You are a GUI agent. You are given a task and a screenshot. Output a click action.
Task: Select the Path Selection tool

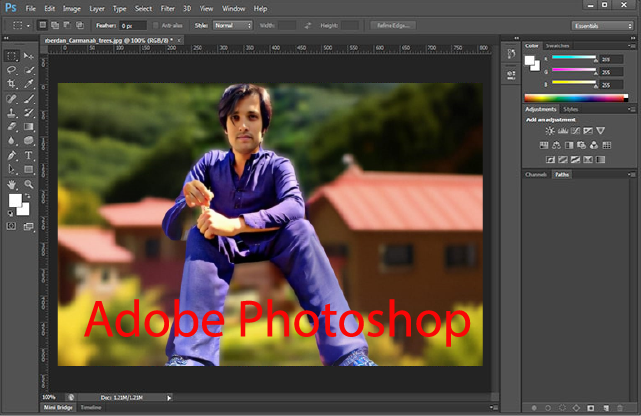[11, 169]
